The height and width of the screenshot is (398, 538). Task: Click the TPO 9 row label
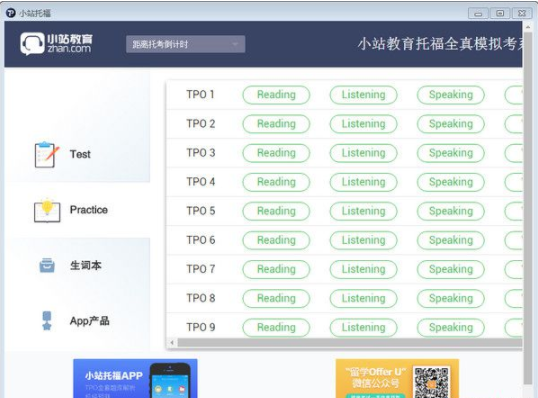pyautogui.click(x=201, y=327)
